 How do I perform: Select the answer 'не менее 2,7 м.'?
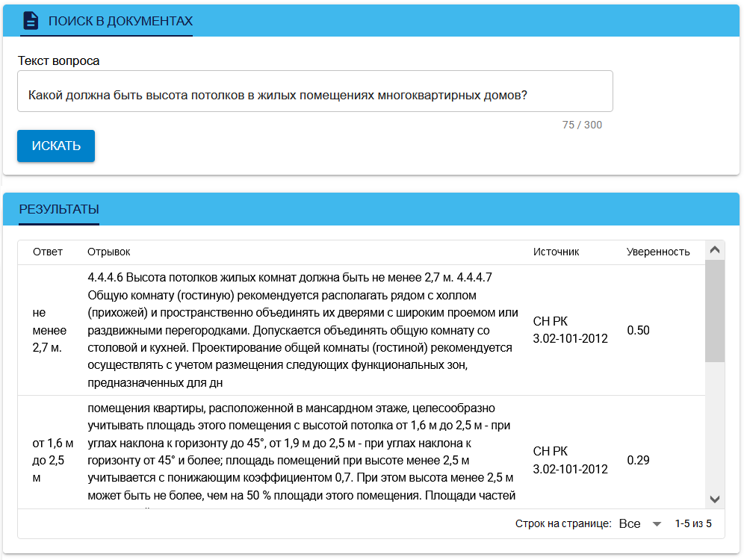pyautogui.click(x=49, y=330)
